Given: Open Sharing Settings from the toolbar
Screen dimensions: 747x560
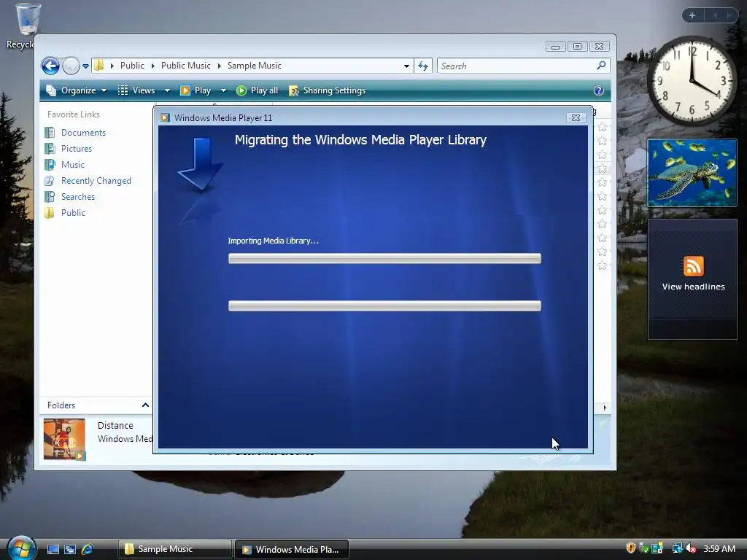Looking at the screenshot, I should (328, 90).
